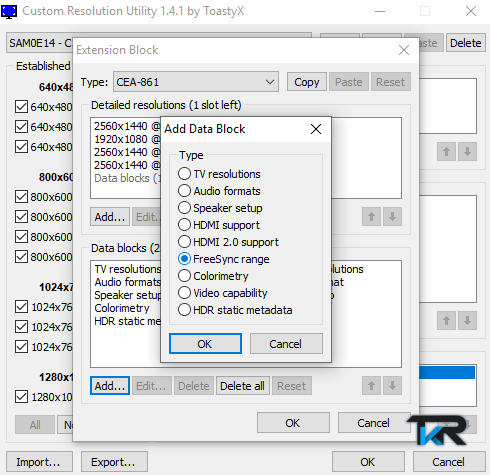The height and width of the screenshot is (475, 490).
Task: Copy the extension block
Action: (x=307, y=82)
